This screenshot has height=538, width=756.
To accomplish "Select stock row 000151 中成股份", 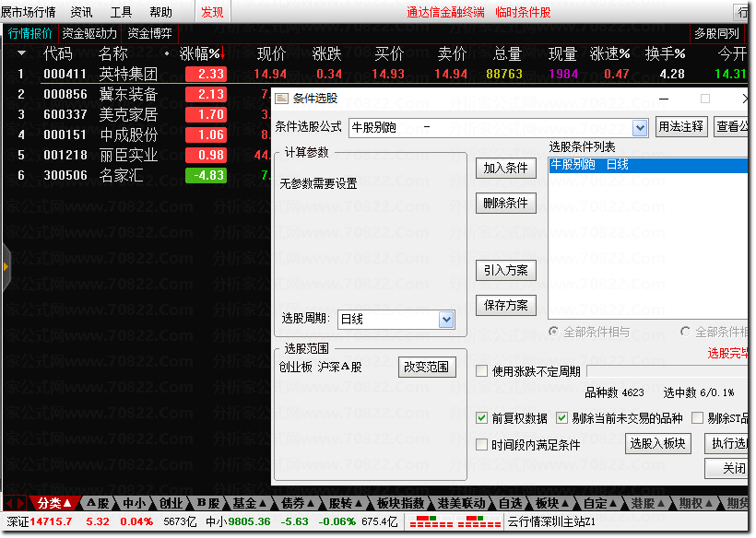I will 137,134.
